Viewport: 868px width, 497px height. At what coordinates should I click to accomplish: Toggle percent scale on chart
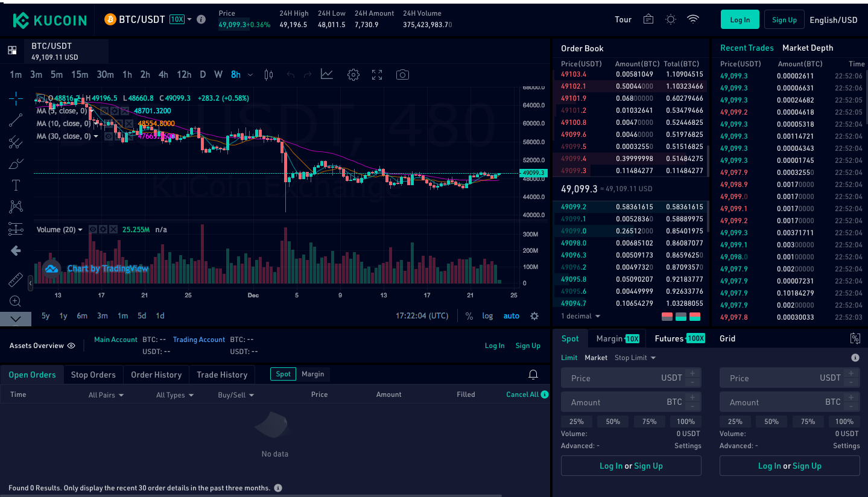point(469,316)
